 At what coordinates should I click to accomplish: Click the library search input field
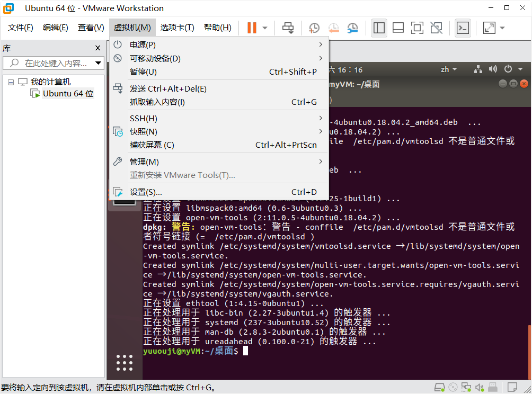pyautogui.click(x=54, y=63)
